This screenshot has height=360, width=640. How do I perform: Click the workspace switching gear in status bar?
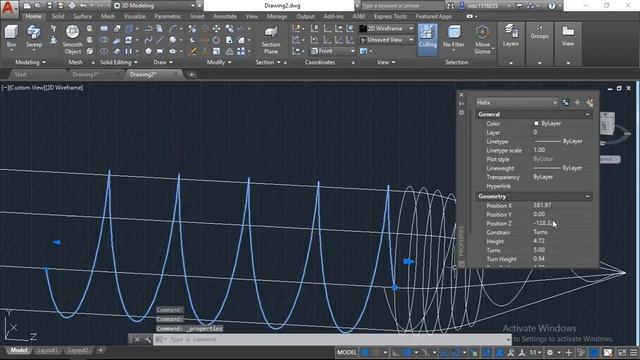coord(550,352)
